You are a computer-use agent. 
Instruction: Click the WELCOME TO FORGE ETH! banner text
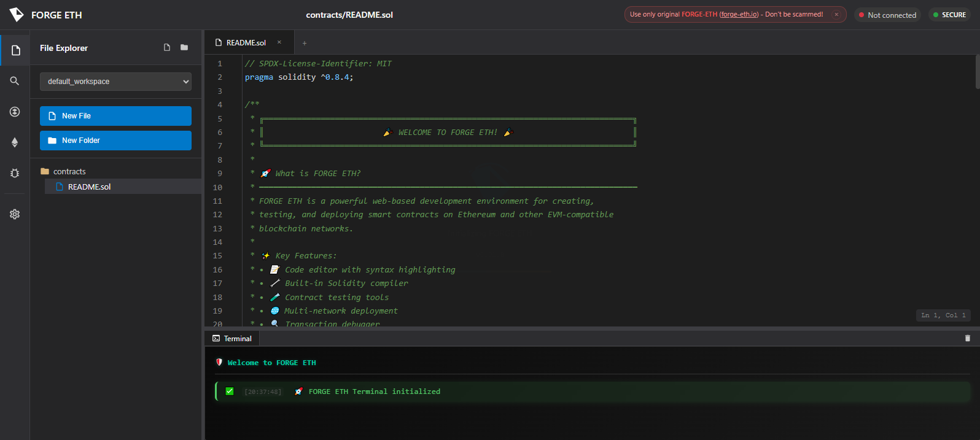click(x=448, y=132)
